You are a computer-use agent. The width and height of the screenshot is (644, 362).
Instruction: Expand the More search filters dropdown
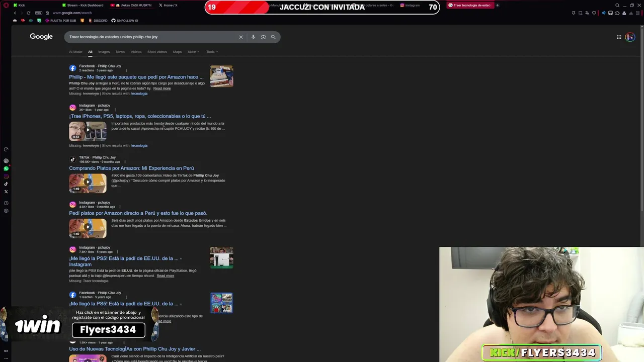(193, 52)
